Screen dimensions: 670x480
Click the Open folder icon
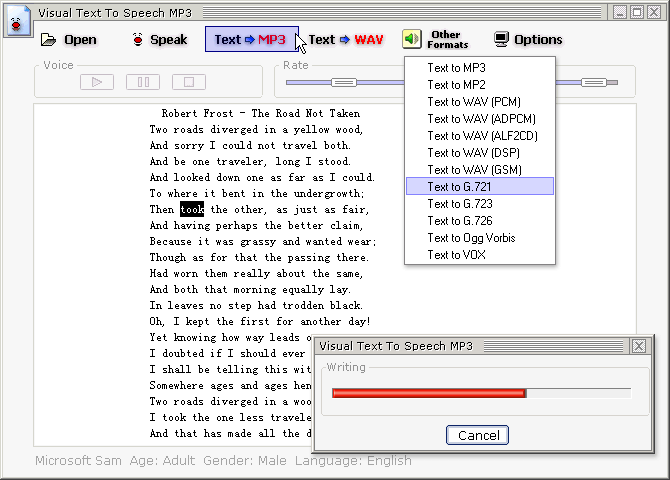coord(48,40)
